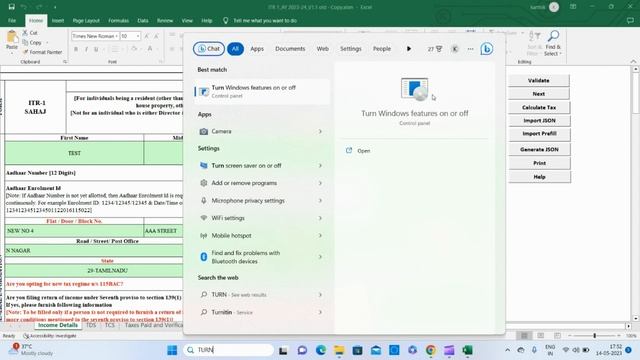This screenshot has height=360, width=640.
Task: Toggle Bold formatting in Excel
Action: point(76,49)
